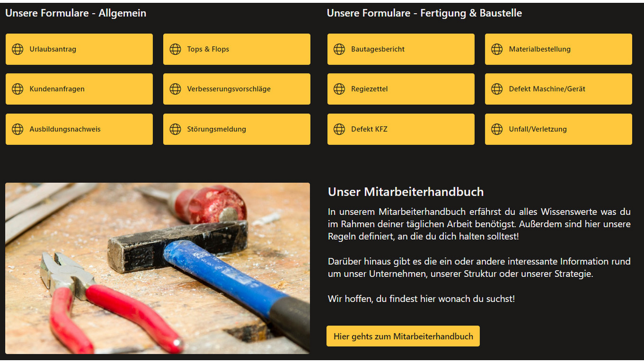
Task: Click the globe icon beside Materialbestellung
Action: pyautogui.click(x=497, y=49)
